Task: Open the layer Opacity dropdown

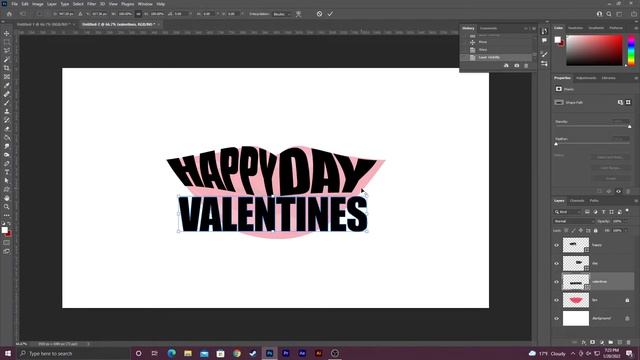Action: (x=627, y=221)
